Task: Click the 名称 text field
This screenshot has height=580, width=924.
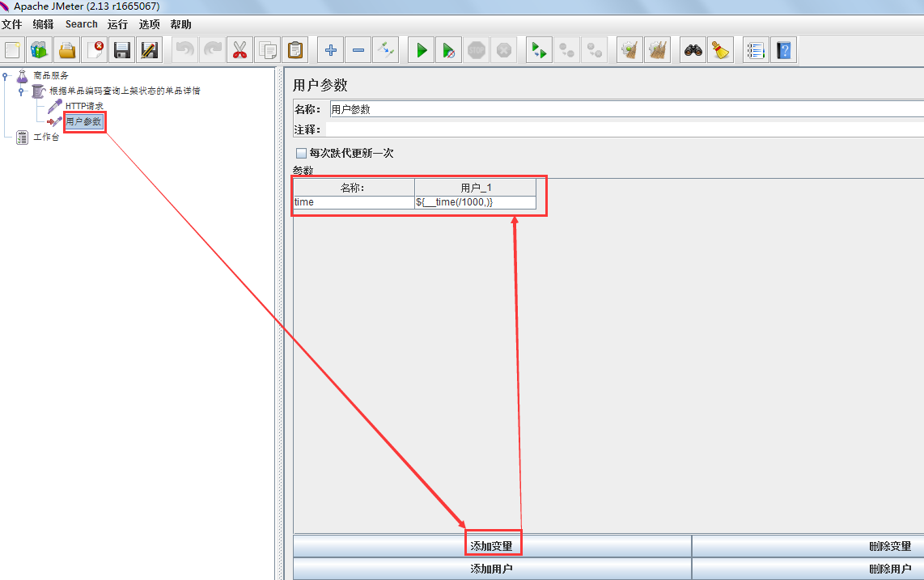Action: click(x=623, y=109)
